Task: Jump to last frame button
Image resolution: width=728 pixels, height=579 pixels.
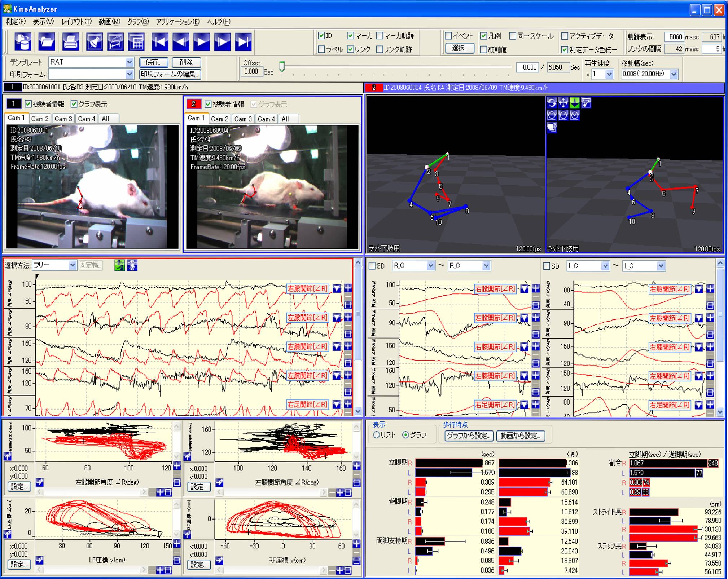Action: 243,41
